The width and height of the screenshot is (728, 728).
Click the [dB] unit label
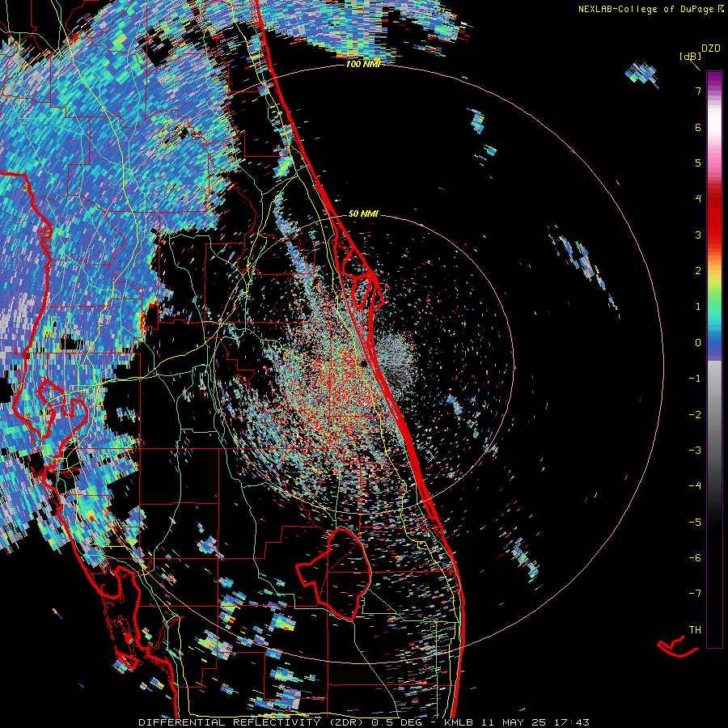(x=691, y=56)
